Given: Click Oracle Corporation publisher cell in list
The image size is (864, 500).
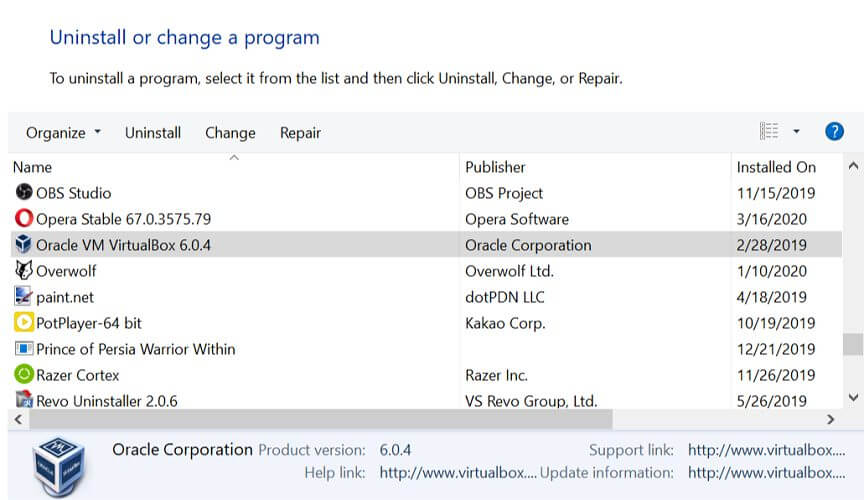Looking at the screenshot, I should [x=528, y=245].
